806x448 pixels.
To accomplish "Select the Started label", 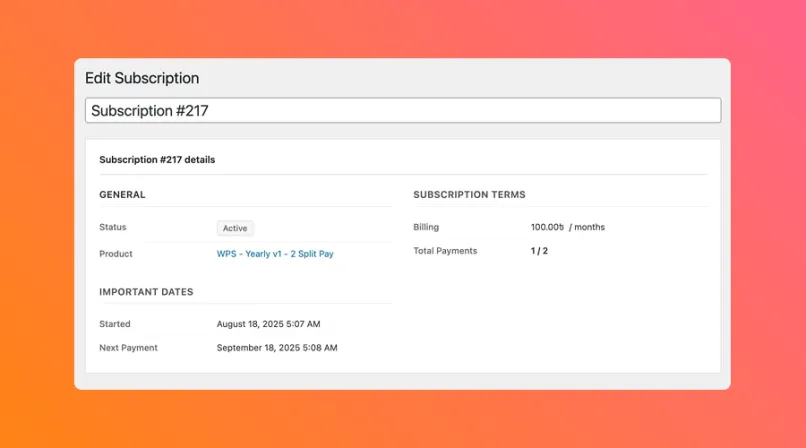I will 115,324.
